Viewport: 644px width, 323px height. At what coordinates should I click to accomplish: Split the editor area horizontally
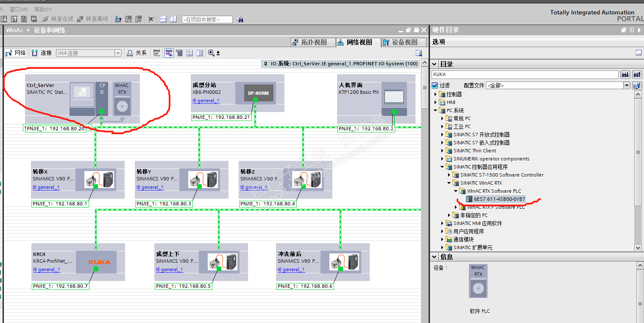click(163, 19)
